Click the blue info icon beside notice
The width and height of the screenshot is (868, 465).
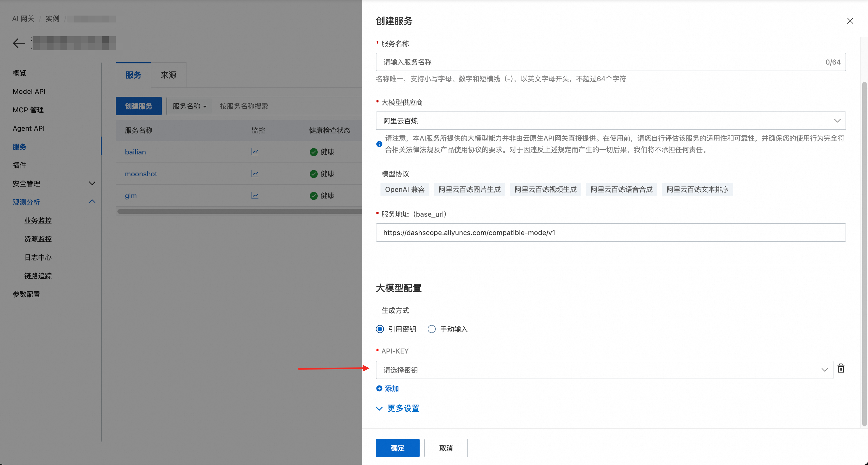[379, 144]
